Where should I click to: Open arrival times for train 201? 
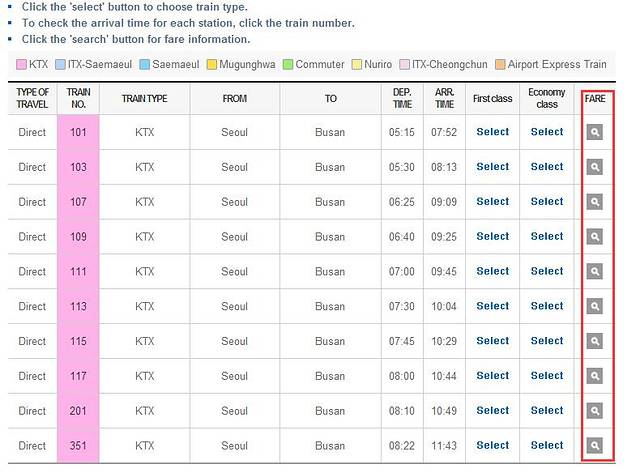(79, 411)
